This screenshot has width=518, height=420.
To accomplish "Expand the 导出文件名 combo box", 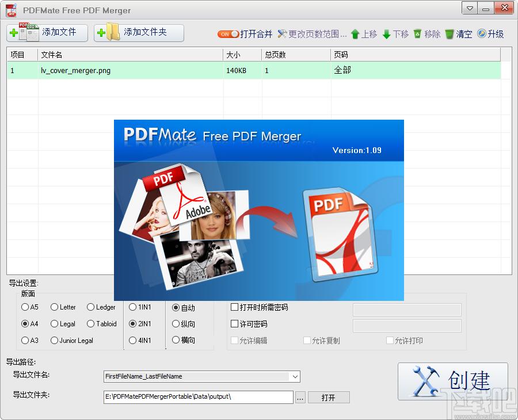I will click(x=295, y=376).
